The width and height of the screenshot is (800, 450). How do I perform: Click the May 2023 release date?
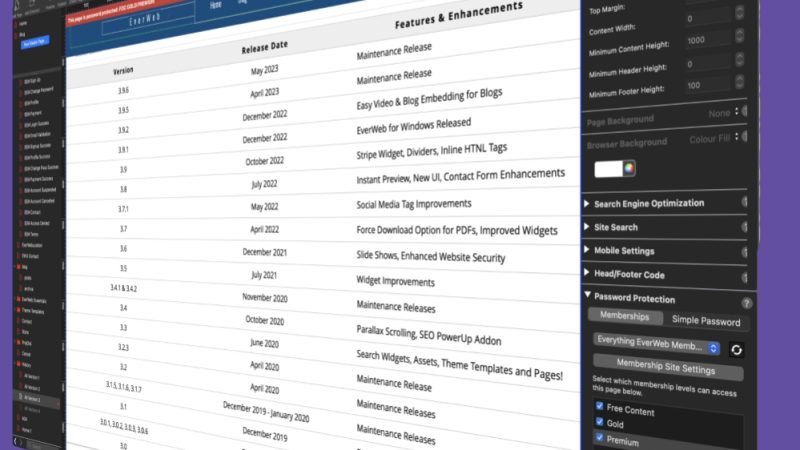coord(264,70)
